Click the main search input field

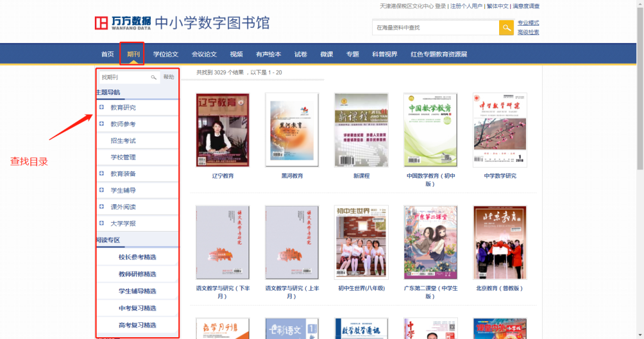tap(436, 27)
